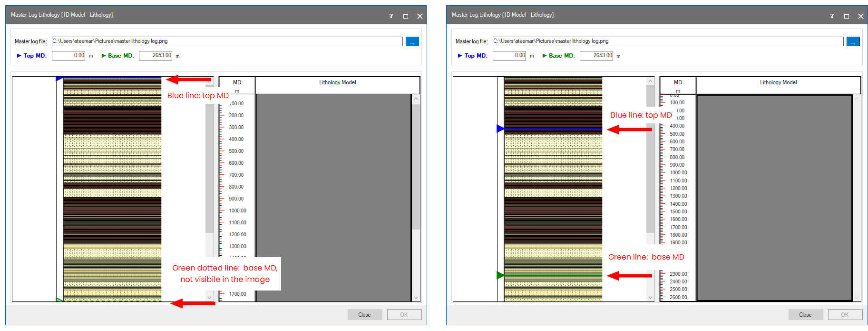Click the Top MD field in right dialog
The width and height of the screenshot is (868, 331).
click(x=509, y=56)
